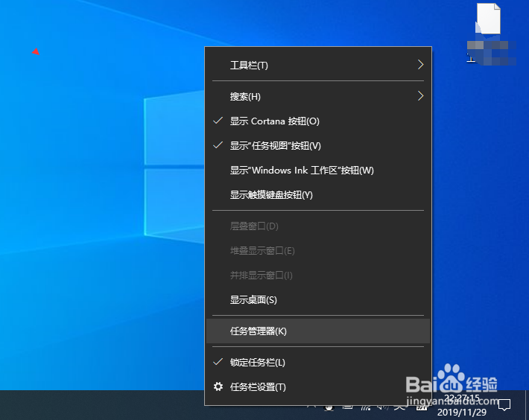Image resolution: width=529 pixels, height=420 pixels.
Task: Click the Show desktop sliver at taskbar end
Action: [527, 405]
